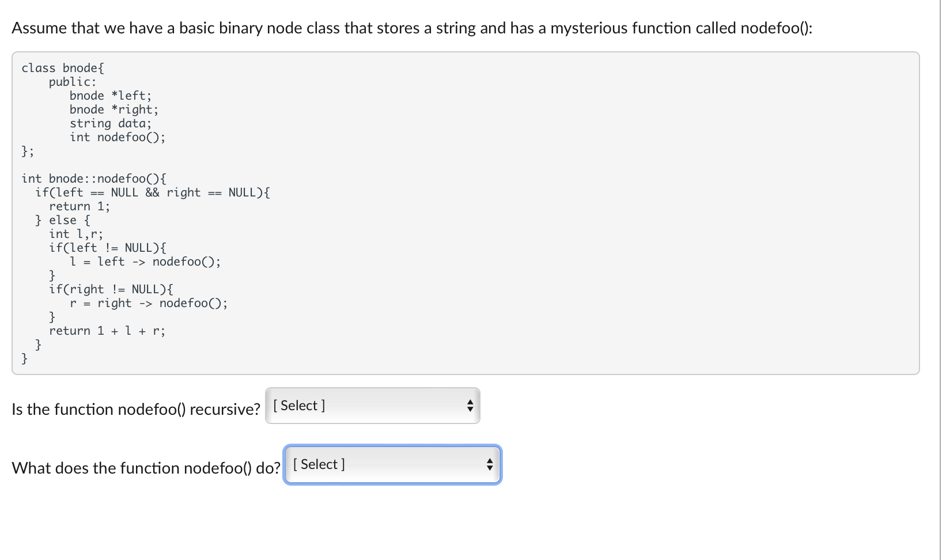Click the 'bnode *left;' declaration line

pos(111,96)
